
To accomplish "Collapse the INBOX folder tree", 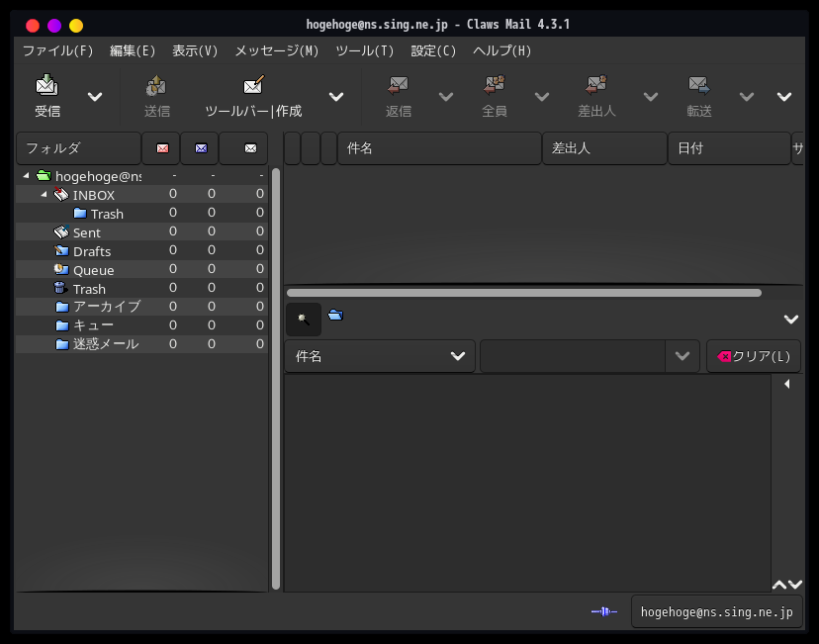I will coord(44,194).
